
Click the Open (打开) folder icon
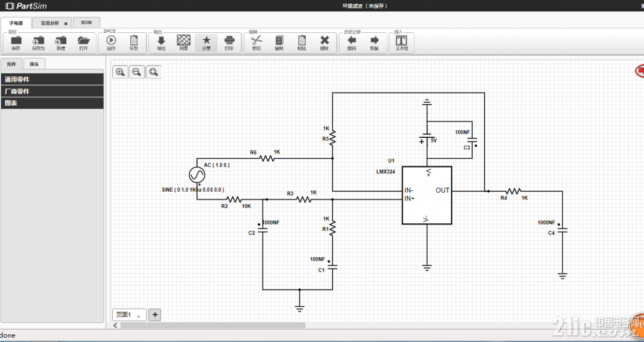84,41
